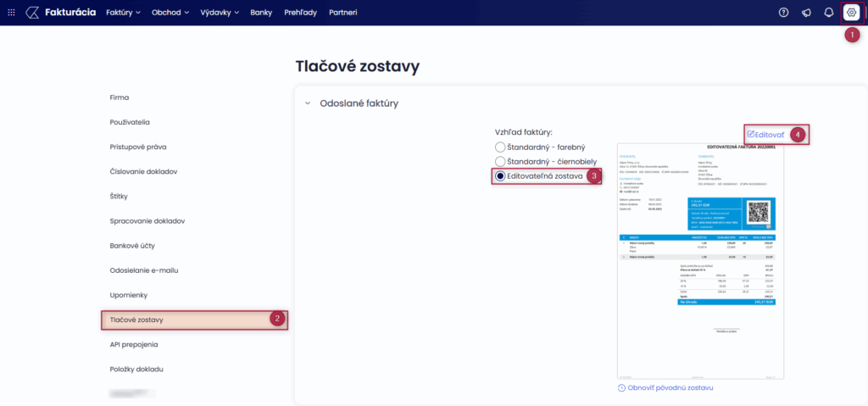Collapse the Odoslané faktúry section
The height and width of the screenshot is (406, 868).
pyautogui.click(x=307, y=103)
